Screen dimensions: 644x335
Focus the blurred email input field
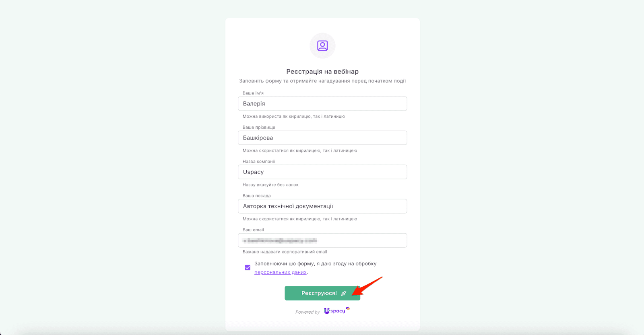(x=322, y=240)
